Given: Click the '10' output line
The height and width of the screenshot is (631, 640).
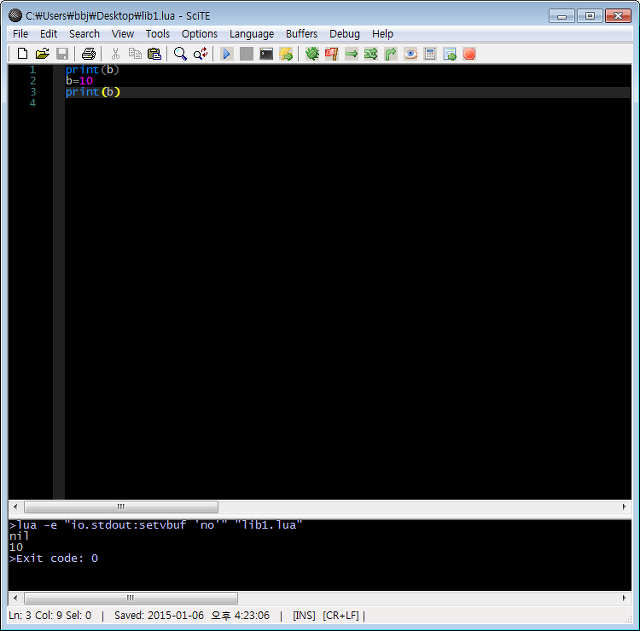Looking at the screenshot, I should [16, 547].
